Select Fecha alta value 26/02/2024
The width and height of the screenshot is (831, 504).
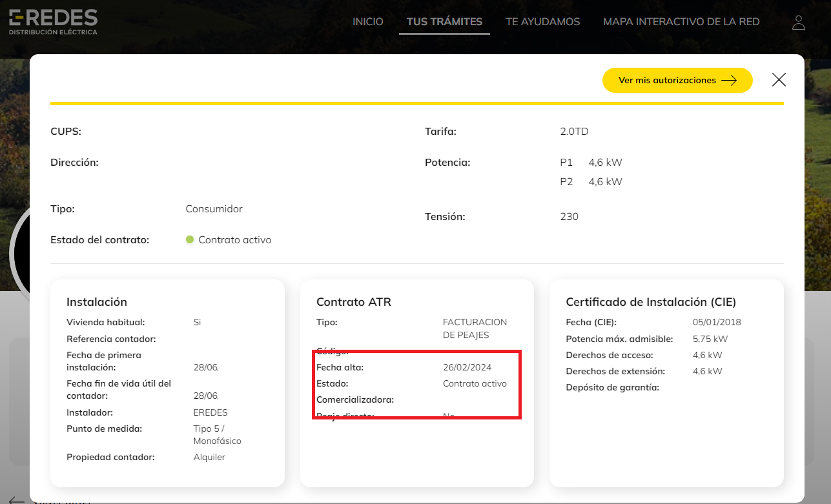tap(467, 367)
